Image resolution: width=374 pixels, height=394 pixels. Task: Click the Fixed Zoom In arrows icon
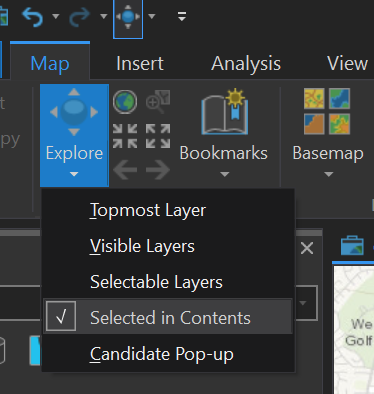125,136
